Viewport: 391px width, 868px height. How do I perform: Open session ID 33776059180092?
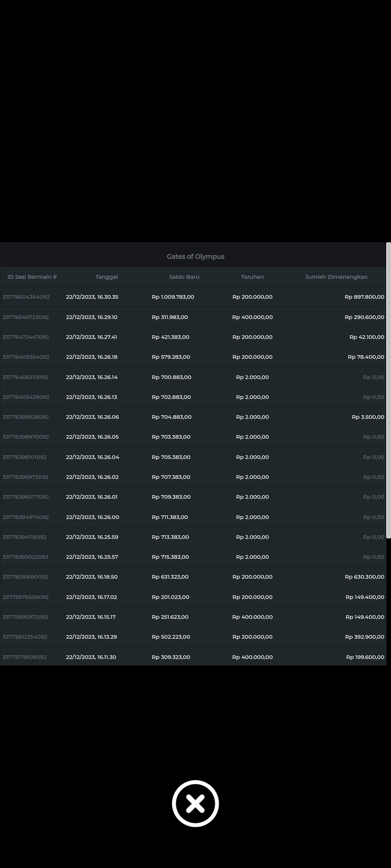[25, 577]
